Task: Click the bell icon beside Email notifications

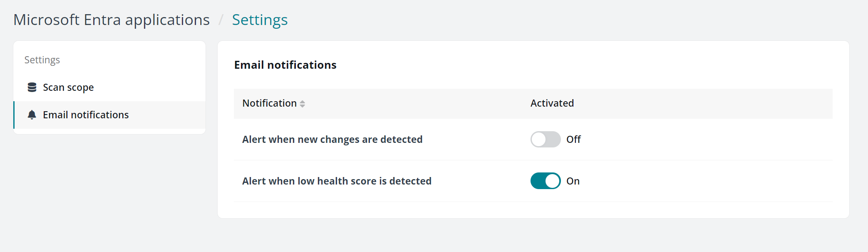Action: (32, 115)
